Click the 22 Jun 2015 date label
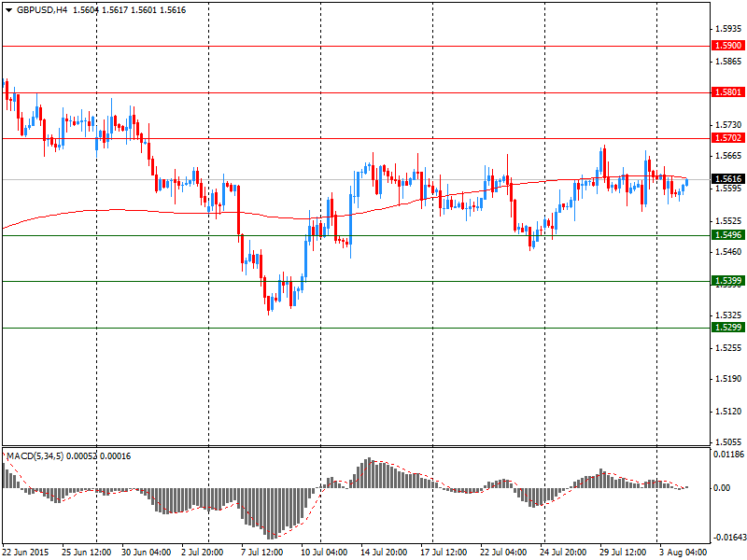747x560 pixels. 26,553
